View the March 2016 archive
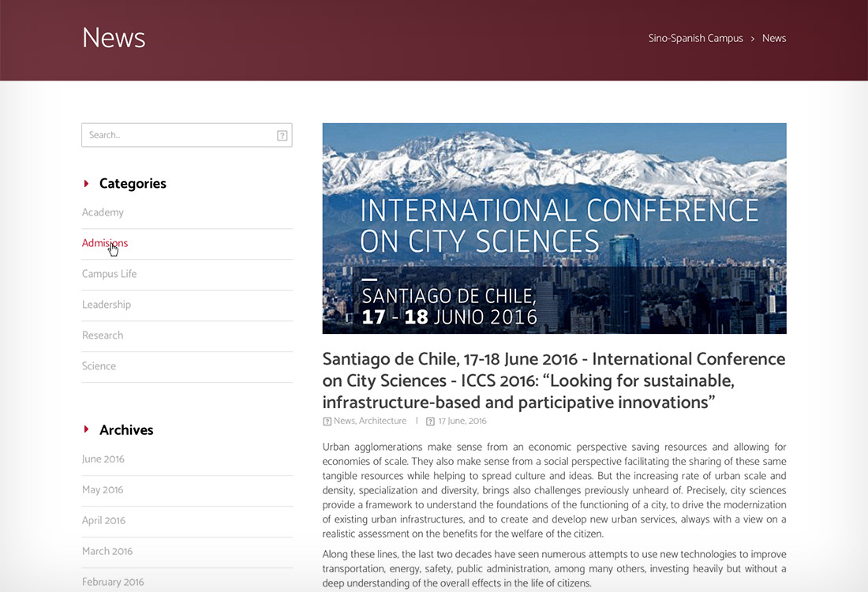The height and width of the screenshot is (592, 868). [x=107, y=552]
